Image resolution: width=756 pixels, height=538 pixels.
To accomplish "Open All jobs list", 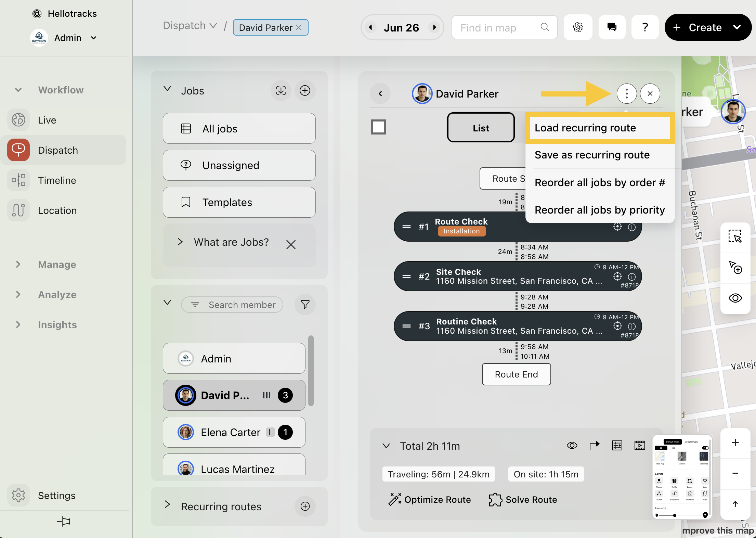I will click(239, 128).
